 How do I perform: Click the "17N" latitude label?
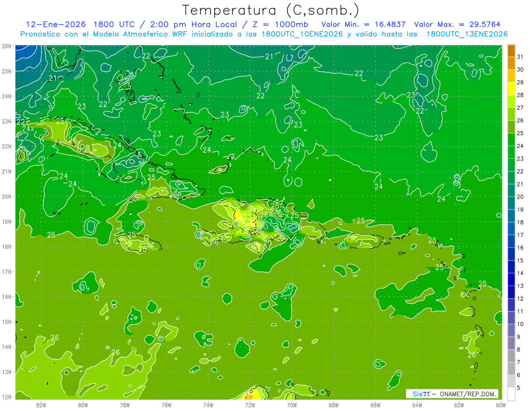pos(6,272)
